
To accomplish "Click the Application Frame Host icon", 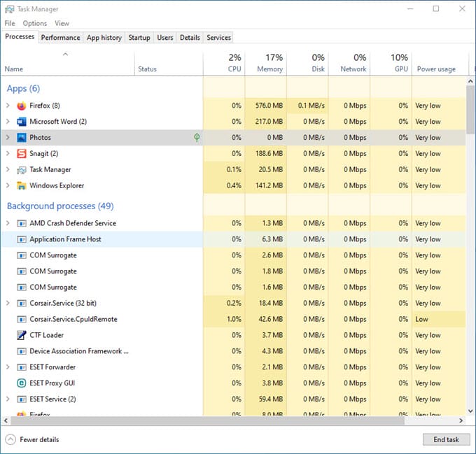I will pos(22,239).
